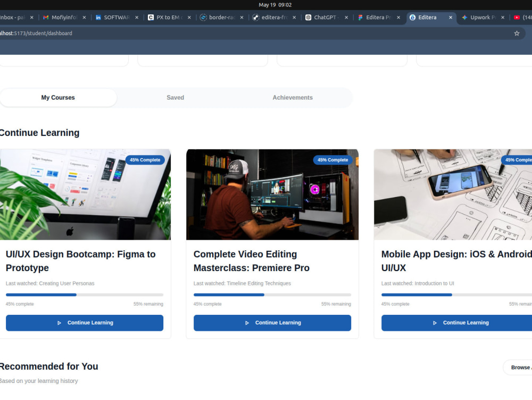Switch to the Saved tab
This screenshot has height=400, width=532.
[175, 97]
